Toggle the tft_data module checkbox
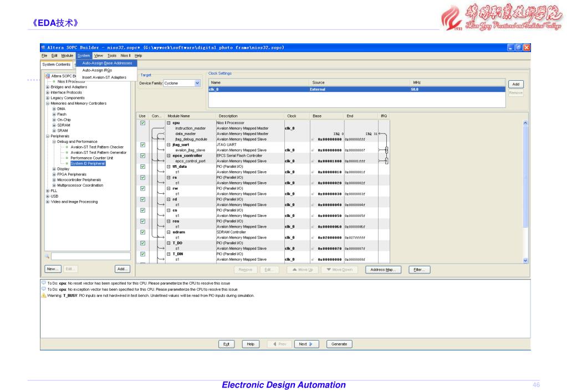567x392 pixels. [143, 167]
